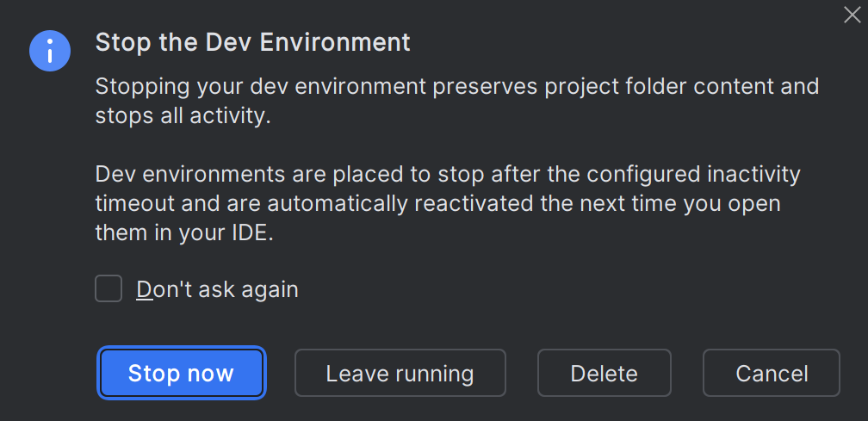Hit the X in the dialog corner
The width and height of the screenshot is (868, 421).
tap(852, 15)
